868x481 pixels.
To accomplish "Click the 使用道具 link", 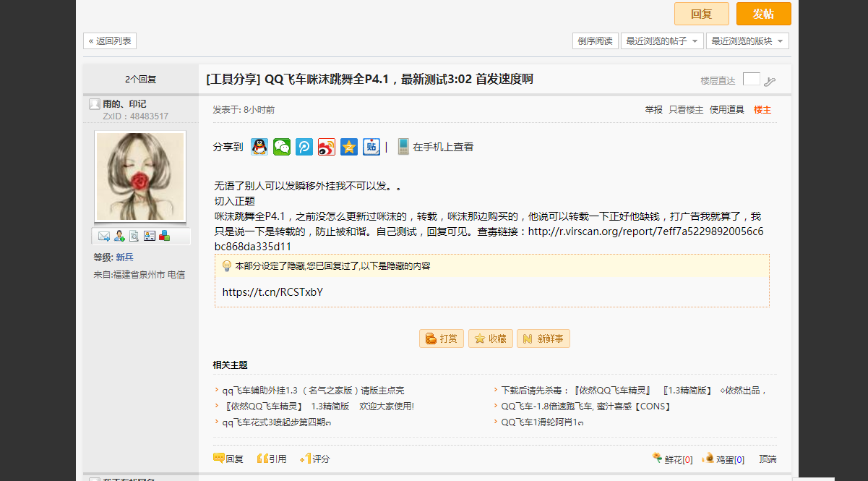I will click(x=727, y=110).
